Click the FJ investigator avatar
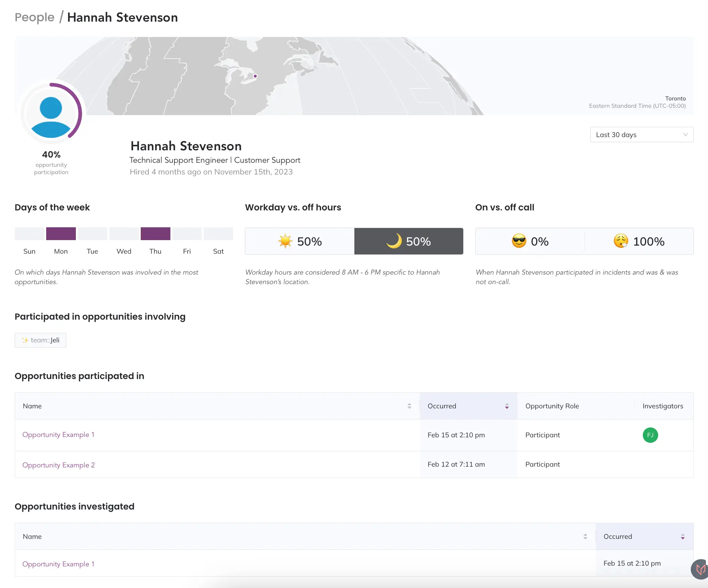Screen dimensions: 708x588 pyautogui.click(x=650, y=435)
